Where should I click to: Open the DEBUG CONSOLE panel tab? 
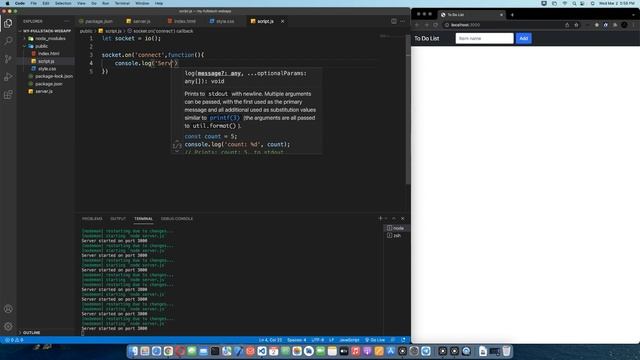[x=177, y=219]
